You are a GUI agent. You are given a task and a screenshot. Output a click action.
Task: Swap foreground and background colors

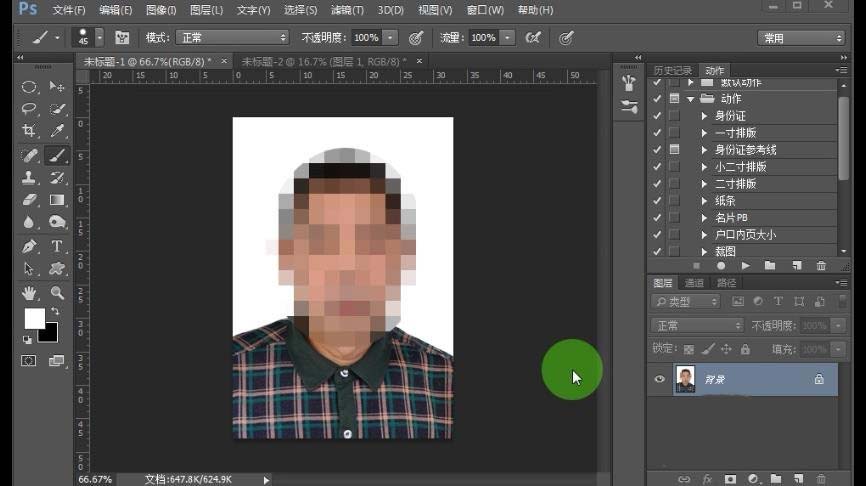tap(55, 311)
